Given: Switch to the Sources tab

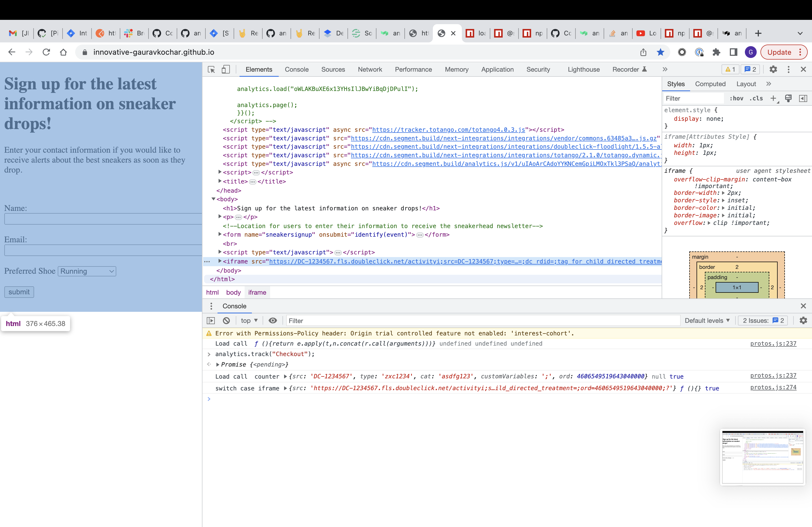Looking at the screenshot, I should click(333, 69).
